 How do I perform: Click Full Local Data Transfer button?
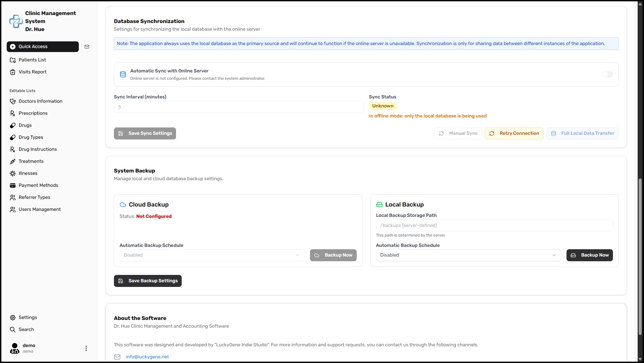[x=583, y=133]
